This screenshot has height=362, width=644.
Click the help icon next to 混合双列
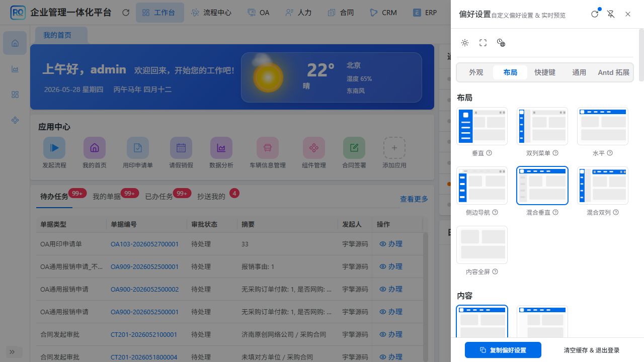click(616, 212)
